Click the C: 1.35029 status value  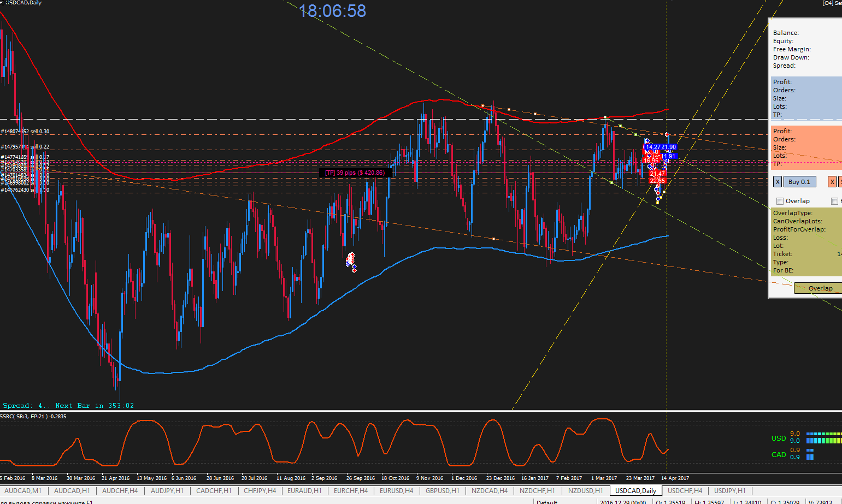(x=786, y=502)
